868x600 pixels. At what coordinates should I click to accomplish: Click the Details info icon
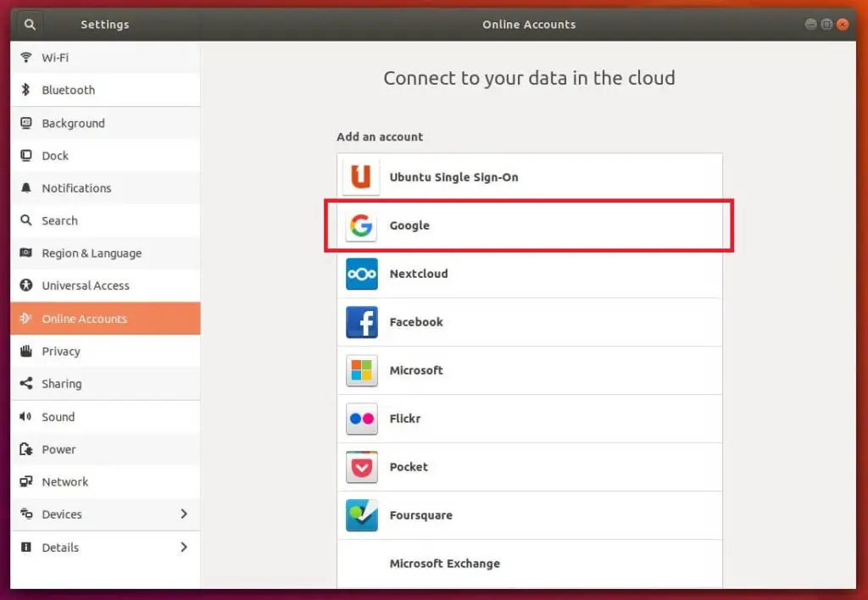coord(26,547)
